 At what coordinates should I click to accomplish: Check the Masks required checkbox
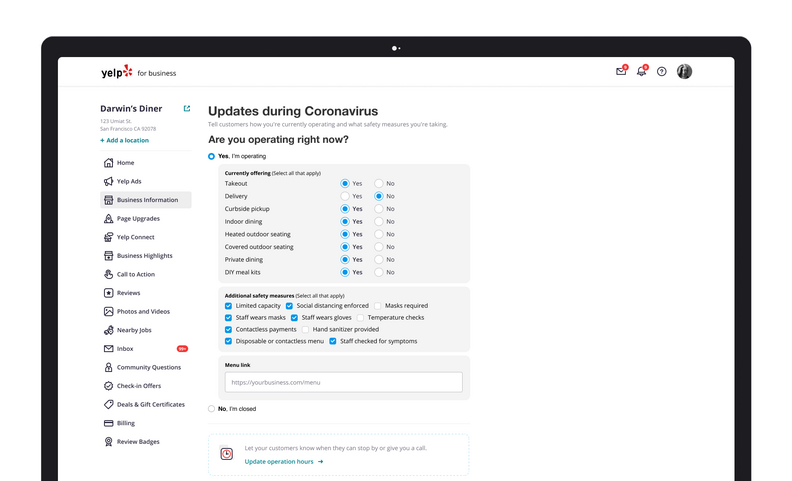[377, 306]
